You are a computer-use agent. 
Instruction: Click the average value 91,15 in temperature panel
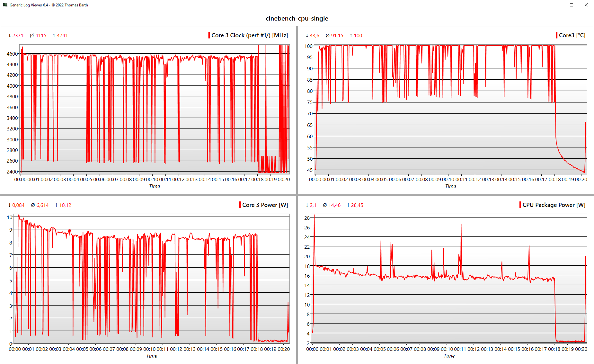(337, 35)
